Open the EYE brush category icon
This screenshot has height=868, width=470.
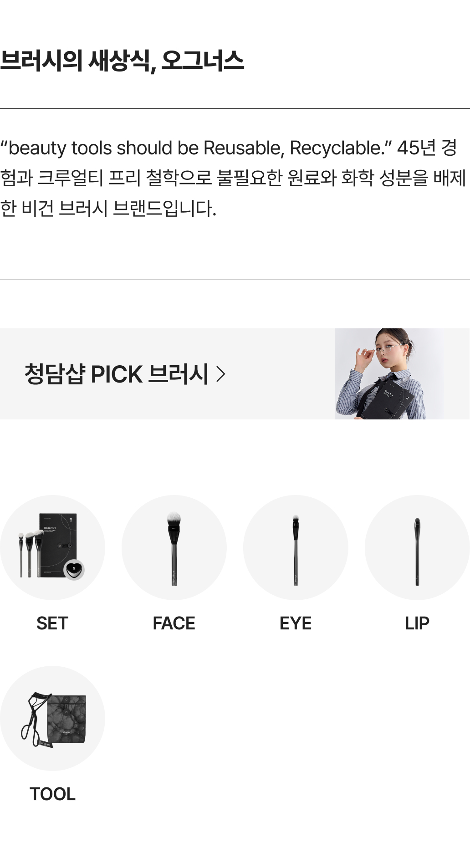(296, 547)
